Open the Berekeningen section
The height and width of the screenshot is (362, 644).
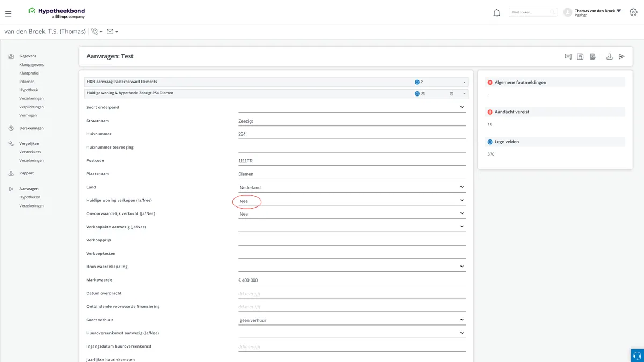point(32,128)
